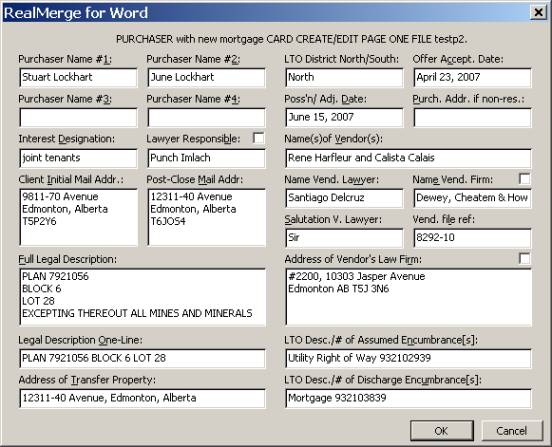Toggle the checkbox next to Name Vend. Firm

525,178
